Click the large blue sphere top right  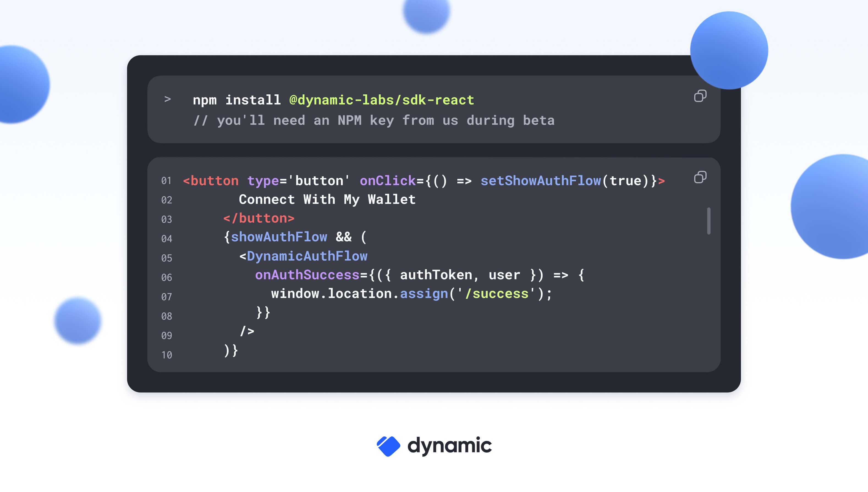pos(729,51)
